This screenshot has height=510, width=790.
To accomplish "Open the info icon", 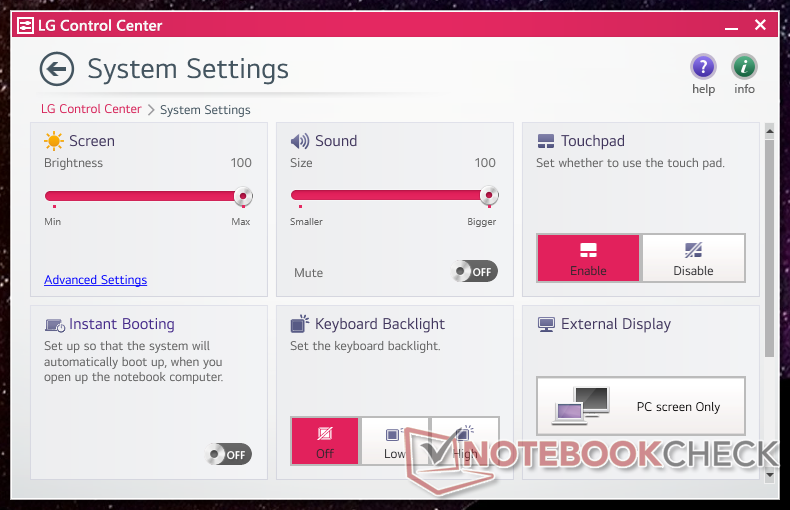I will pos(744,67).
